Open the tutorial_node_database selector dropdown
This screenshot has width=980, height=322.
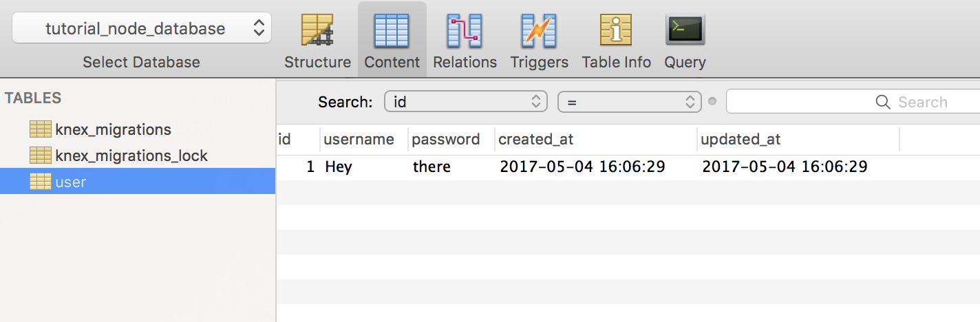click(x=142, y=28)
